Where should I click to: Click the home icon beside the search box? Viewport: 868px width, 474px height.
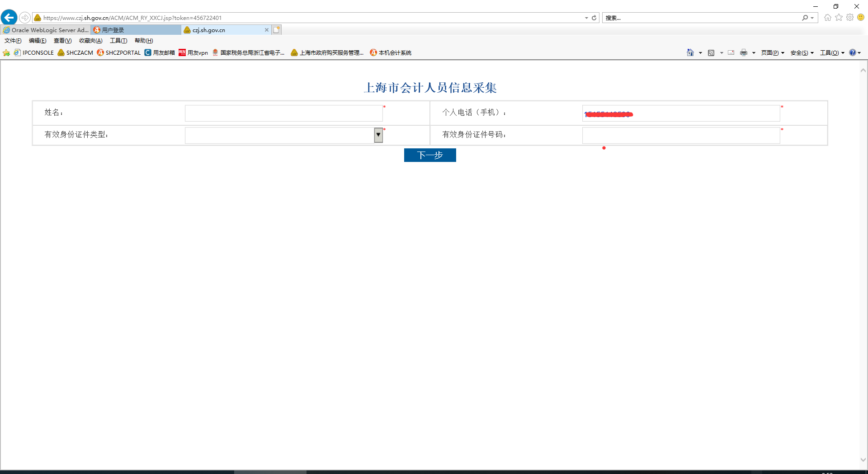click(x=827, y=18)
